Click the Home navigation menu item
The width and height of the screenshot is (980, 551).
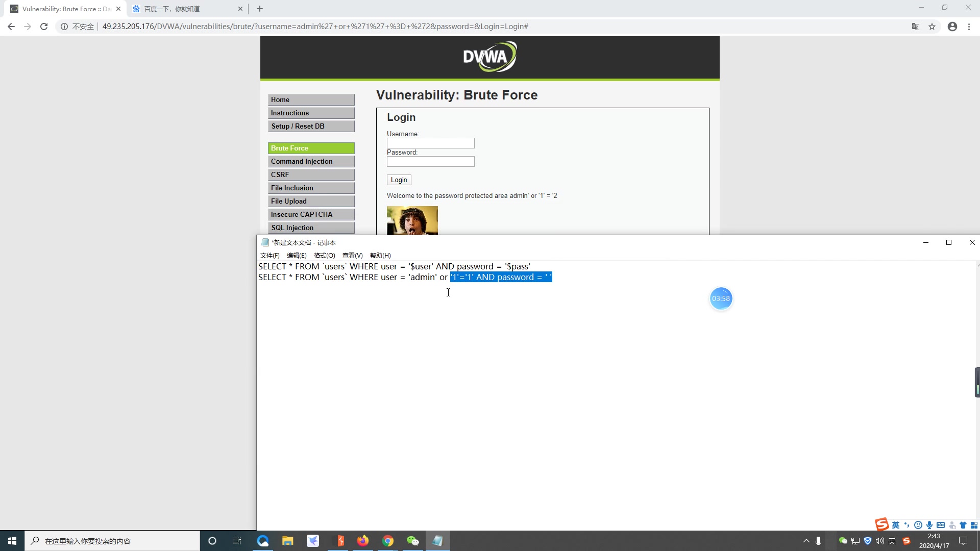click(312, 99)
